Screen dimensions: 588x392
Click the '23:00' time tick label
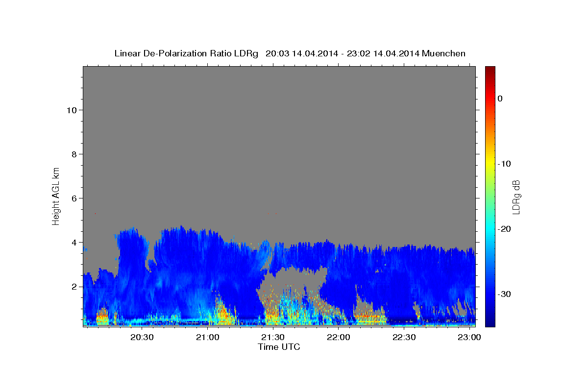coord(469,337)
